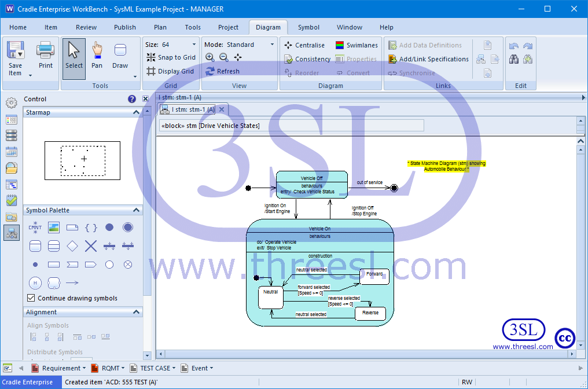Click the Refresh button
Screen dimensions: 588x389
pos(223,71)
